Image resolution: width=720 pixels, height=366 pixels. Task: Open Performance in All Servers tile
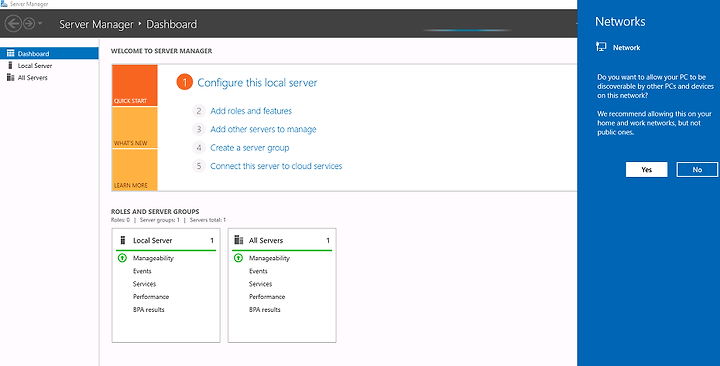coord(267,297)
